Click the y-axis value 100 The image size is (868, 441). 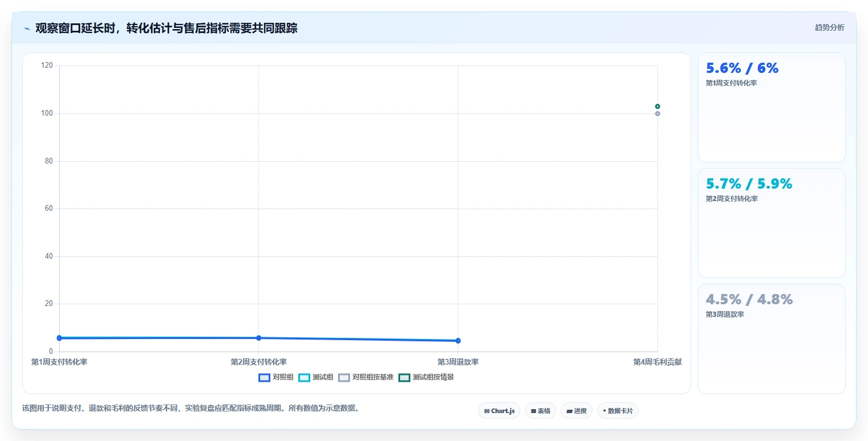point(47,113)
